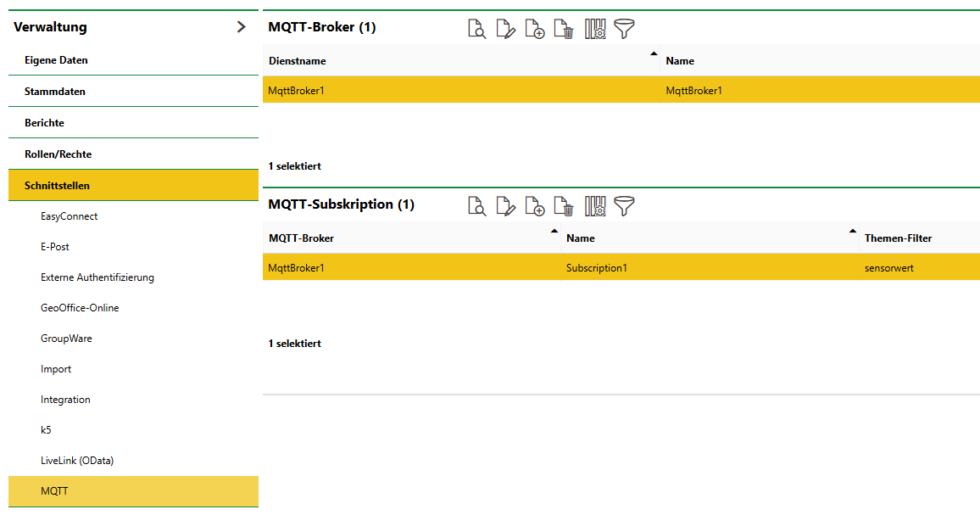The height and width of the screenshot is (515, 980).
Task: Open the Berichte section
Action: [x=133, y=123]
